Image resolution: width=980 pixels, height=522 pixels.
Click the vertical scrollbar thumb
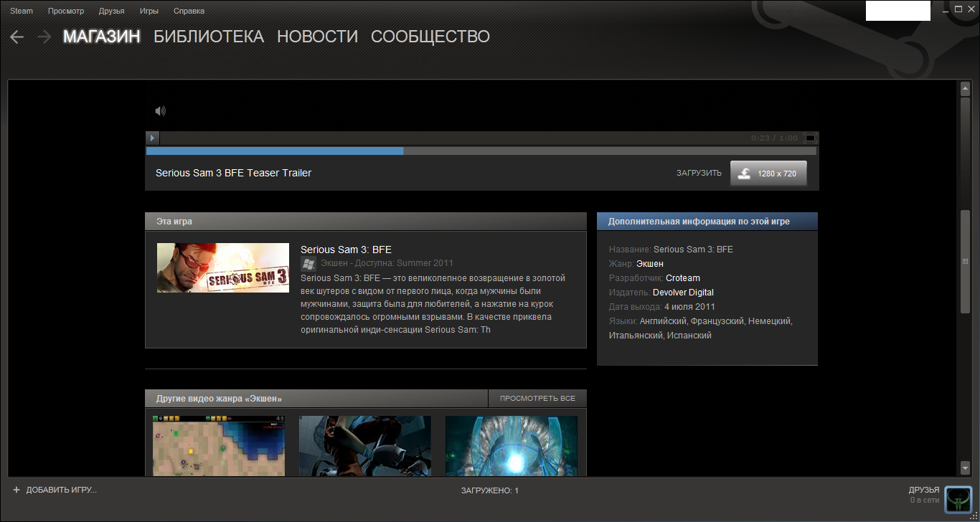click(965, 262)
